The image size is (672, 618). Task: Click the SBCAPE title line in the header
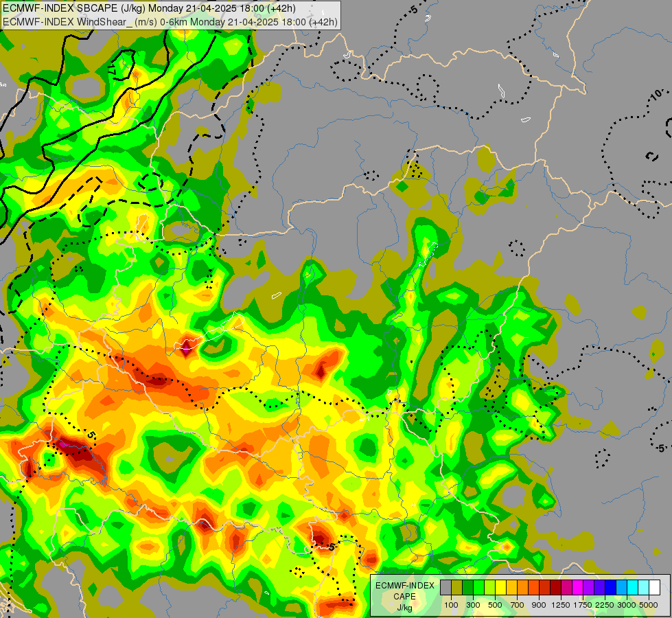[149, 8]
